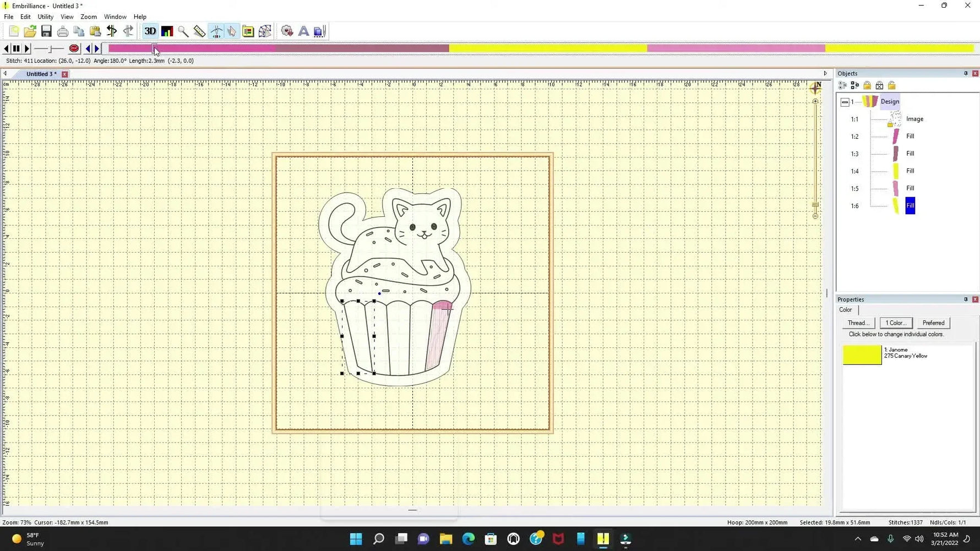
Task: Open the Window menu
Action: click(115, 17)
